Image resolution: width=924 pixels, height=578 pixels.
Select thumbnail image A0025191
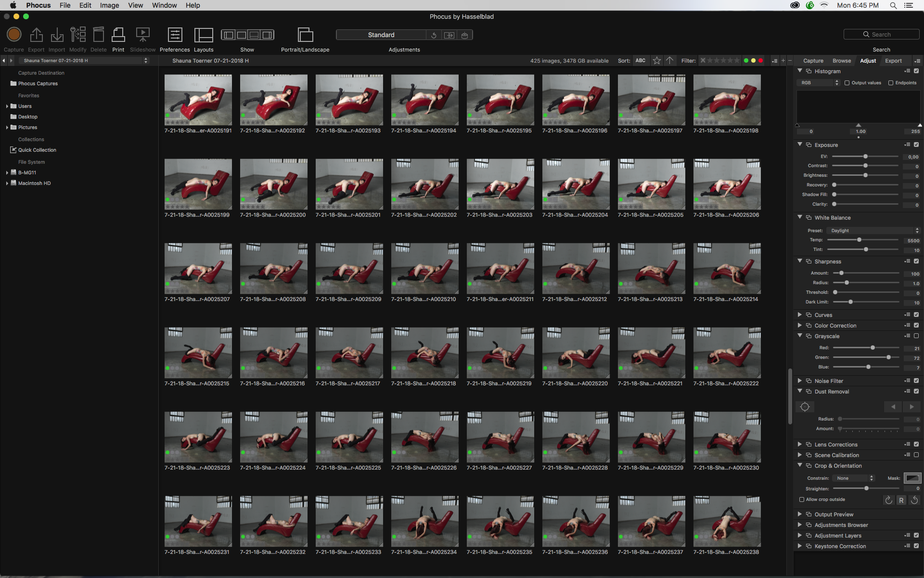point(198,100)
